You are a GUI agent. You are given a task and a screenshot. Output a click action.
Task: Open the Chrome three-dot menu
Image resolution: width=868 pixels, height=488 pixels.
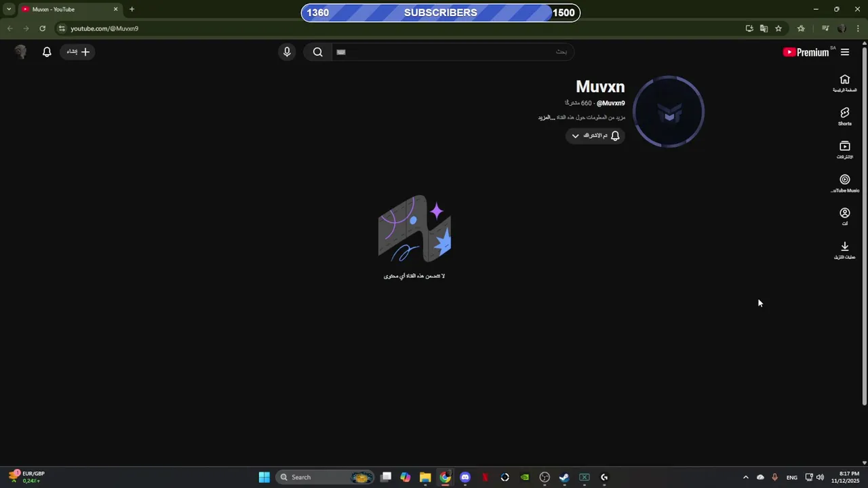point(859,28)
